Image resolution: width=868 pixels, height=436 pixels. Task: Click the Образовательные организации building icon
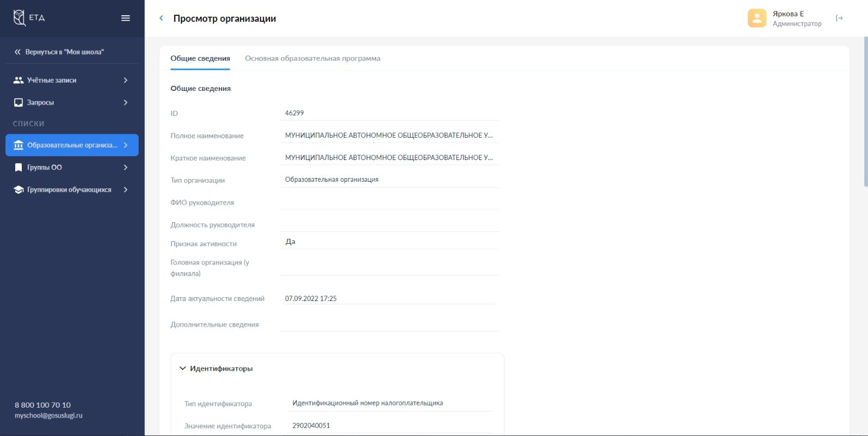[x=19, y=145]
